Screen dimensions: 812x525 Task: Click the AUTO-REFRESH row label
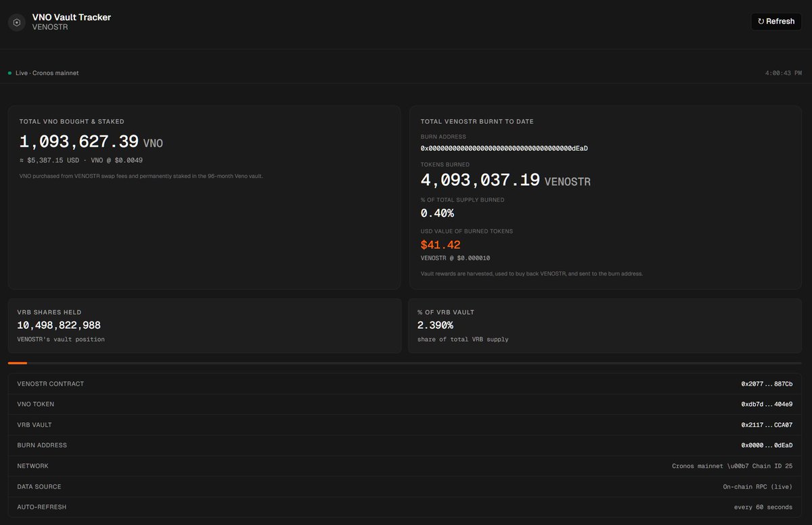(42, 507)
